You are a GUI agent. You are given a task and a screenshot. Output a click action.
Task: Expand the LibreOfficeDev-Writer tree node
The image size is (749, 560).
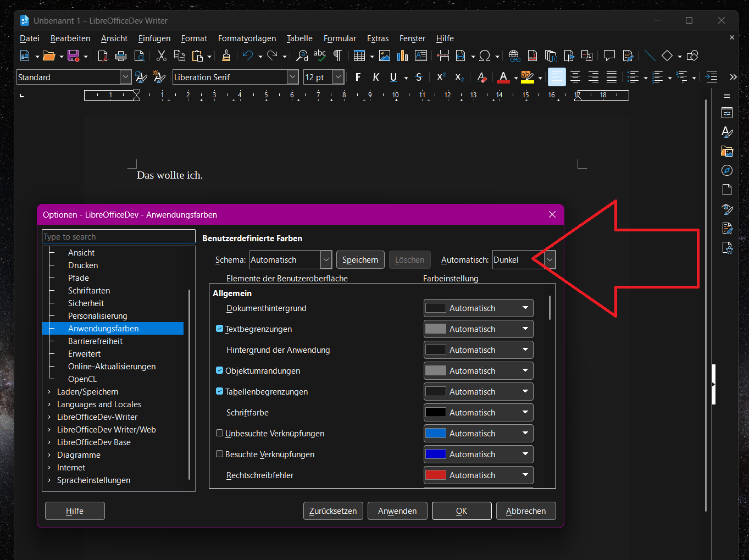[49, 417]
